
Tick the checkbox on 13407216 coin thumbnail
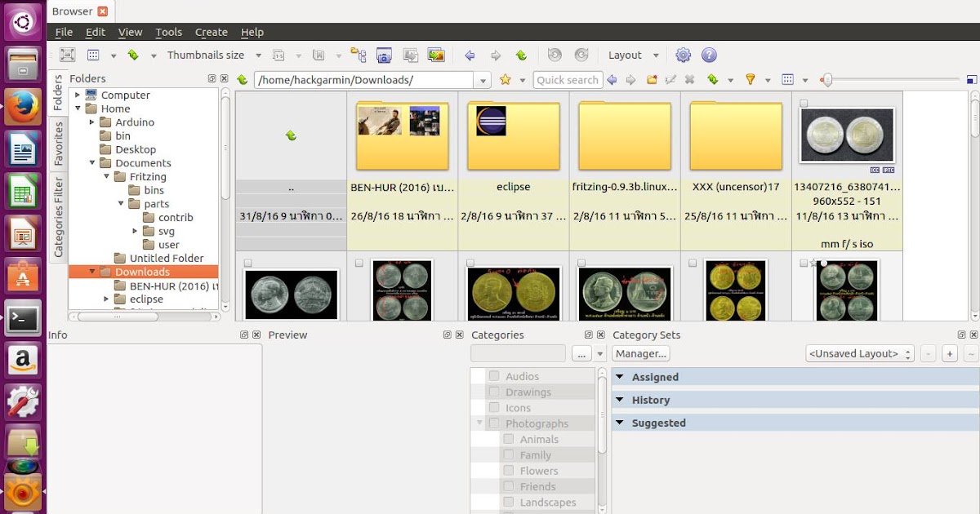click(804, 104)
